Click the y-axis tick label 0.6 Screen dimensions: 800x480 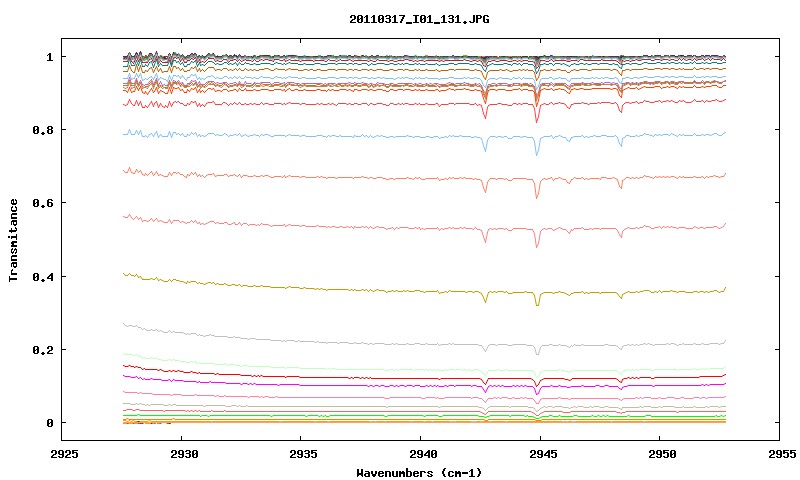(x=42, y=203)
